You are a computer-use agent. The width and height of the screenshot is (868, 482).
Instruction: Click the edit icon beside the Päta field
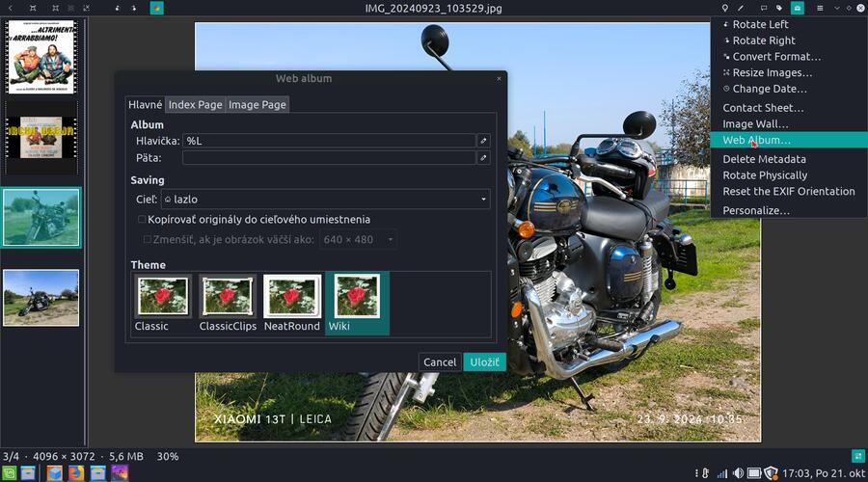[x=484, y=157]
